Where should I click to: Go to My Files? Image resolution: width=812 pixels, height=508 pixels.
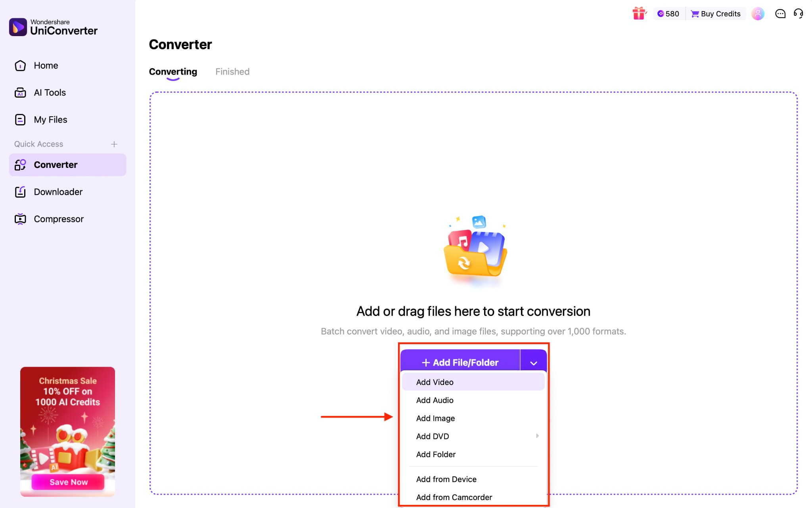click(x=50, y=119)
